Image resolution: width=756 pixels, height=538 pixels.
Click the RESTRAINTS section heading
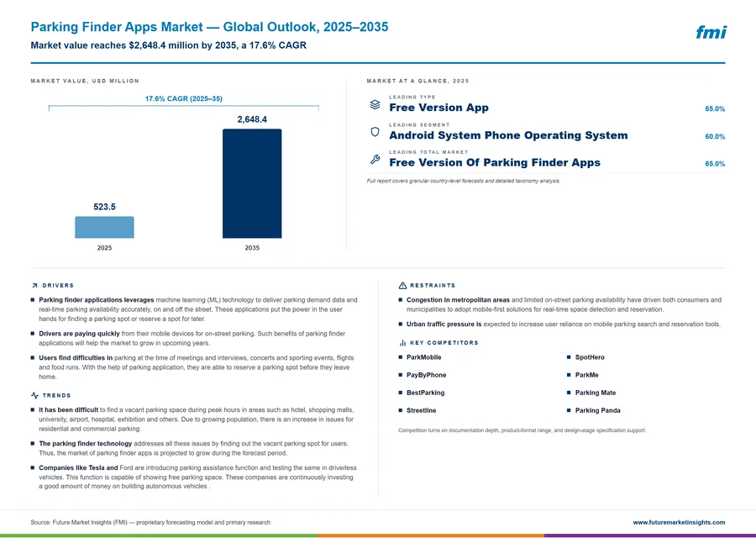coord(433,286)
